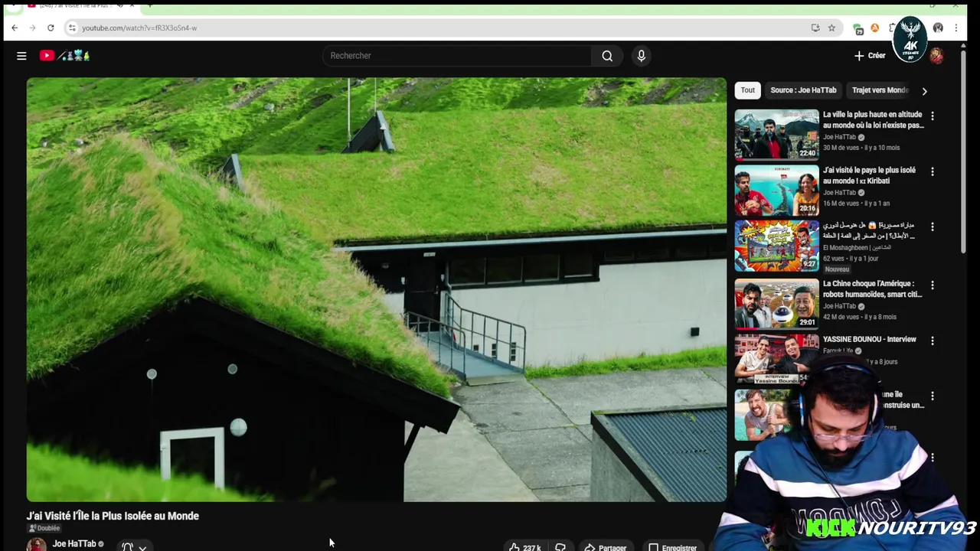
Task: Expand notification dropdown chevron beside bell
Action: click(142, 548)
